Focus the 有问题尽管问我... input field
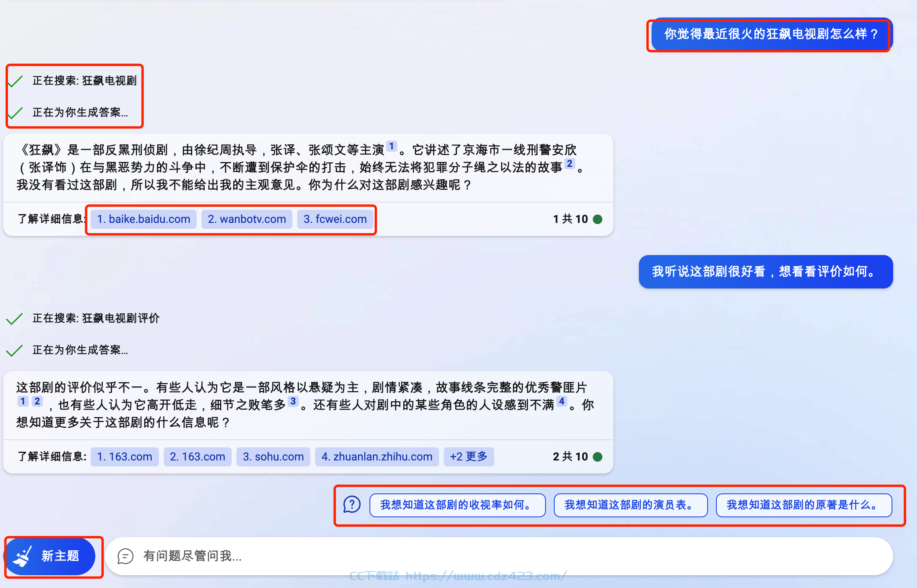 [x=499, y=556]
